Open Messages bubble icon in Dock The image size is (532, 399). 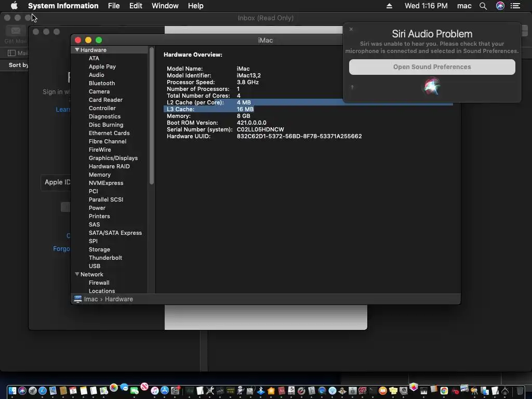point(124,387)
